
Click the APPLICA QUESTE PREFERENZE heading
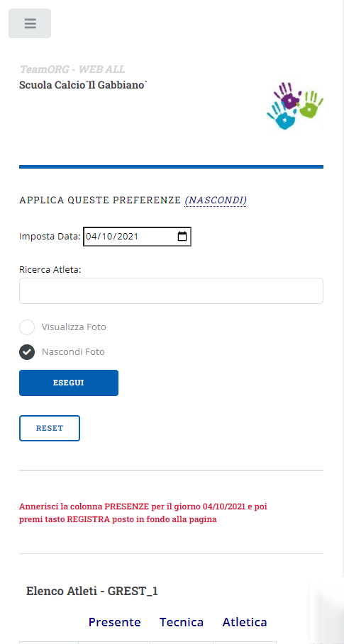(100, 200)
